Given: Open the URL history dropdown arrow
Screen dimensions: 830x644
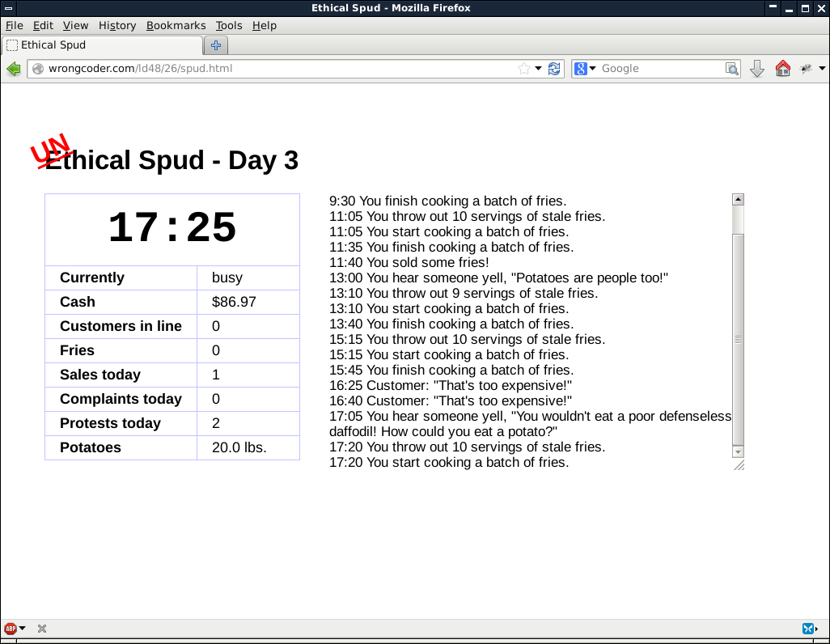Looking at the screenshot, I should point(538,68).
